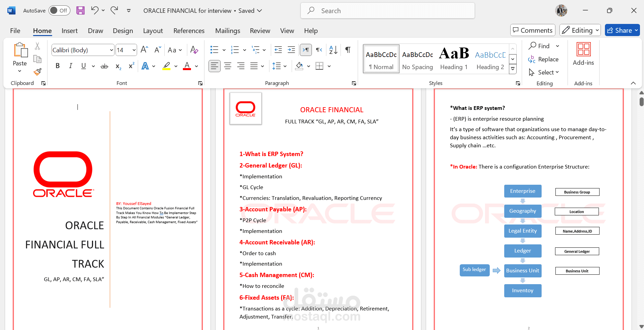Image resolution: width=644 pixels, height=330 pixels.
Task: Click the vertical scrollbar down arrow
Action: (x=641, y=327)
